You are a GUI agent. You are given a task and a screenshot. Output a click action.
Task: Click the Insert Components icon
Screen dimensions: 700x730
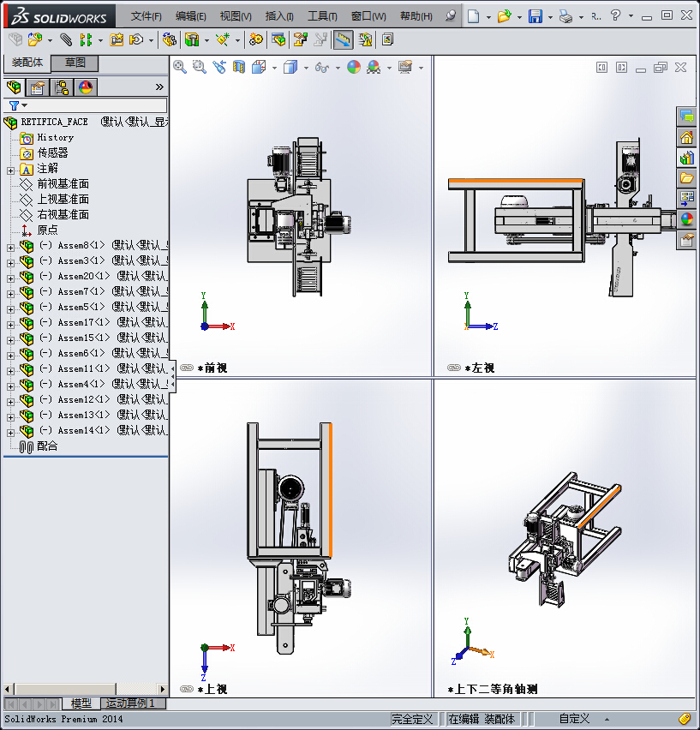[35, 39]
